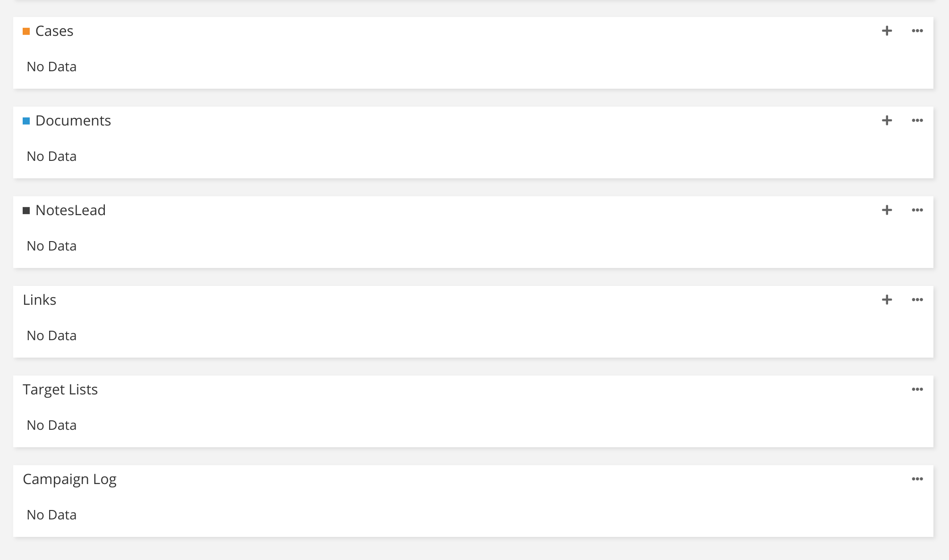The height and width of the screenshot is (560, 949).
Task: Open the Documents panel title link
Action: [x=73, y=121]
